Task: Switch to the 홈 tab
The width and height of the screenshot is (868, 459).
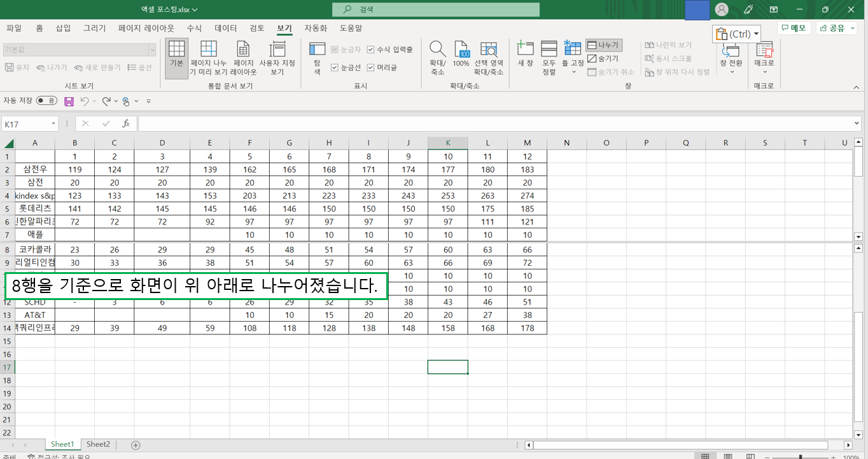Action: click(x=39, y=28)
